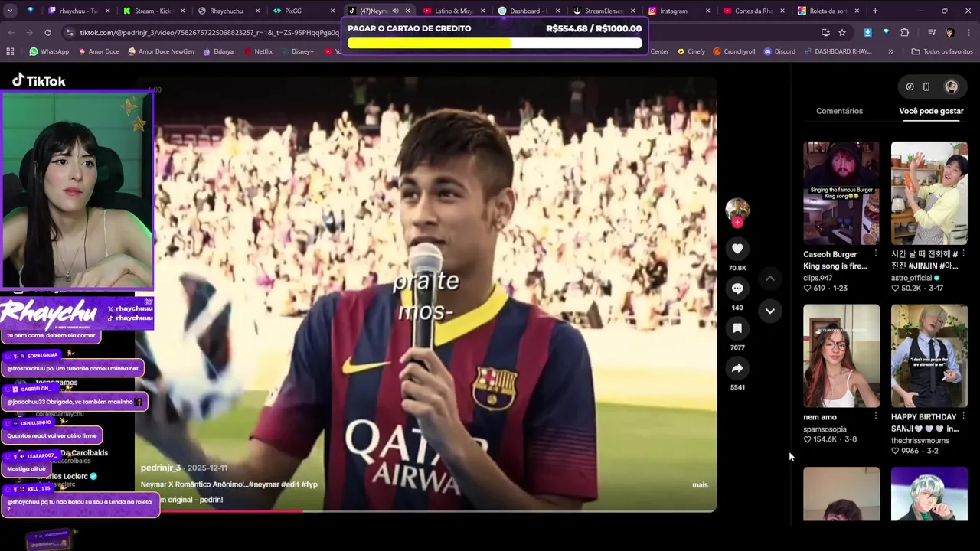The image size is (980, 551).
Task: Open more options for HAPPY BIRTHDAY SANJI video
Action: pos(963,416)
